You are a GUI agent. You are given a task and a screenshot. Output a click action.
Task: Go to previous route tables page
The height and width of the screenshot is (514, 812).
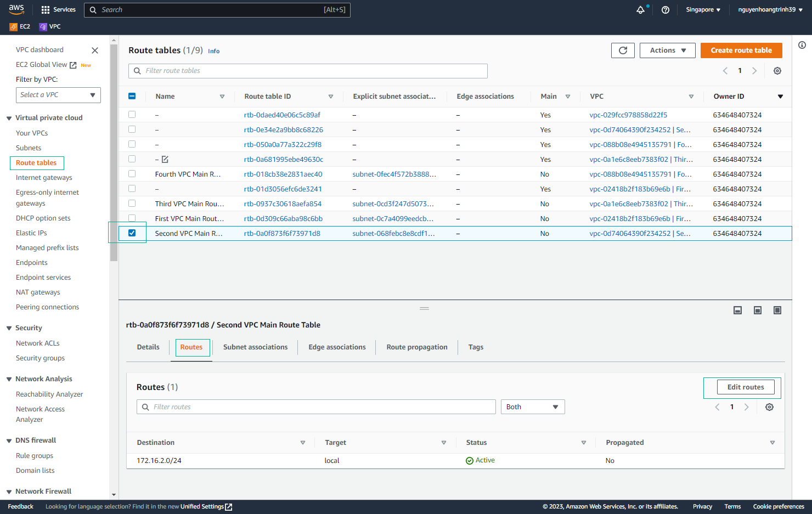(725, 71)
